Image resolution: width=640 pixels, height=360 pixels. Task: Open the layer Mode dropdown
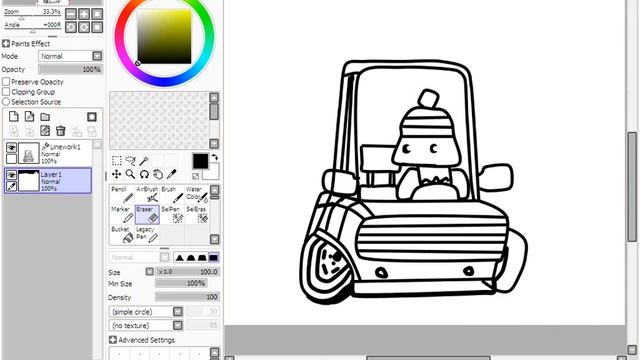pos(97,56)
